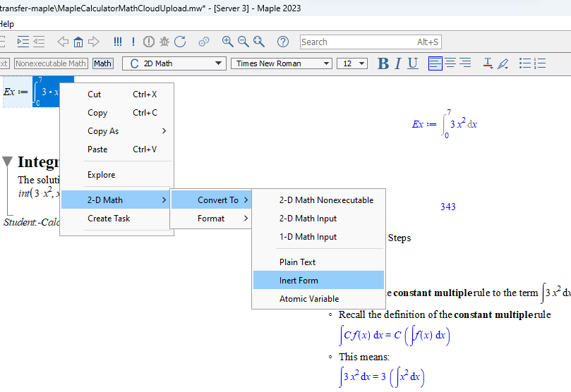Image resolution: width=571 pixels, height=392 pixels.
Task: Center align text
Action: click(450, 63)
